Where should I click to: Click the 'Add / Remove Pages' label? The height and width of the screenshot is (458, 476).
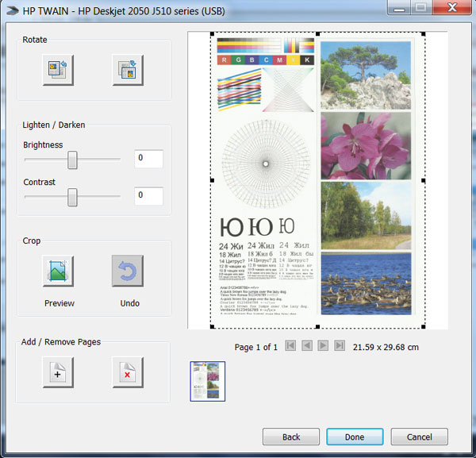[x=61, y=342]
